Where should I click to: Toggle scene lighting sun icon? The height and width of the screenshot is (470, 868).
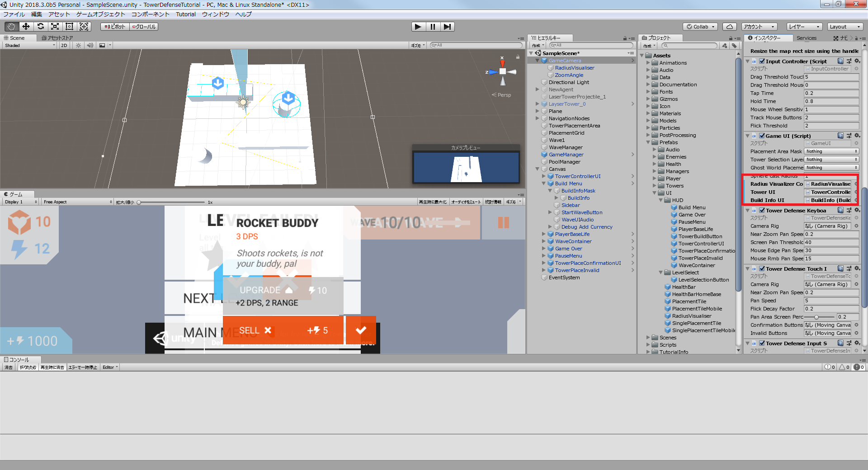(x=79, y=45)
